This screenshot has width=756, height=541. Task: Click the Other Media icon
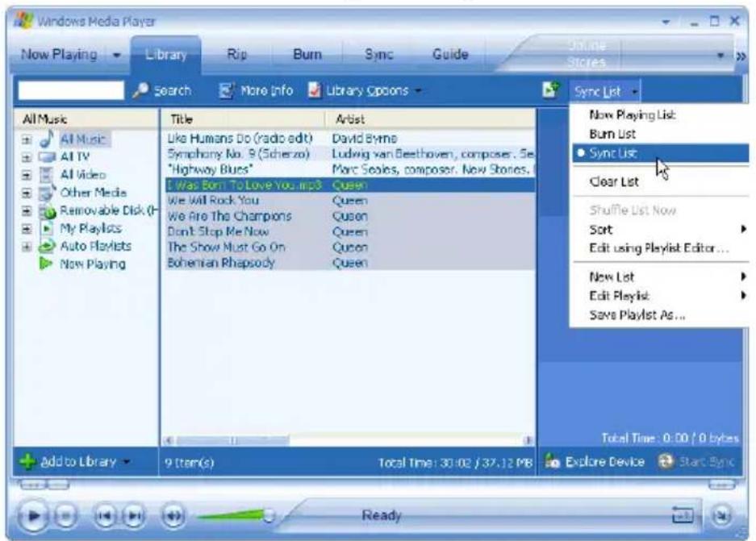[47, 193]
